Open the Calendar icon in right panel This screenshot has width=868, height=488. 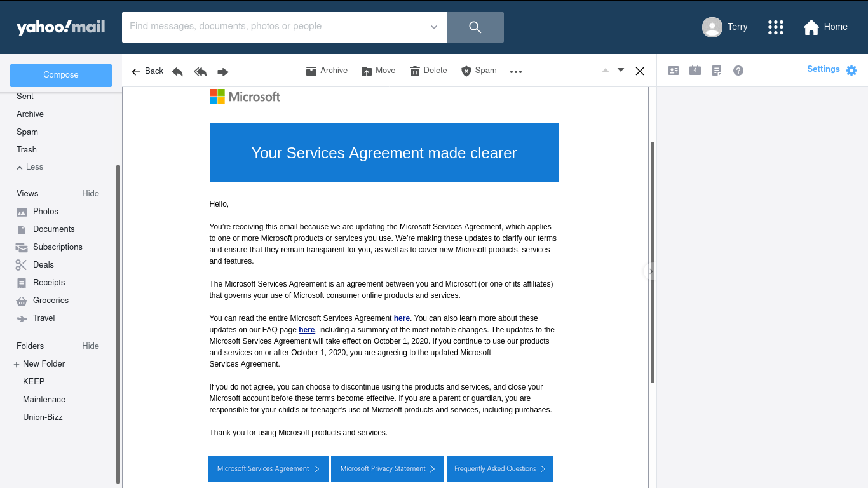click(x=695, y=71)
